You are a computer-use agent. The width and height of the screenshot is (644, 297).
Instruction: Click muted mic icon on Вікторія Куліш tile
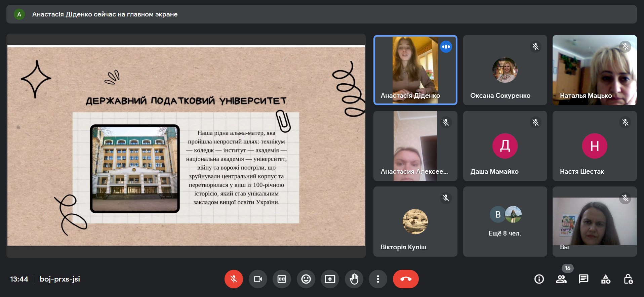[x=446, y=198]
